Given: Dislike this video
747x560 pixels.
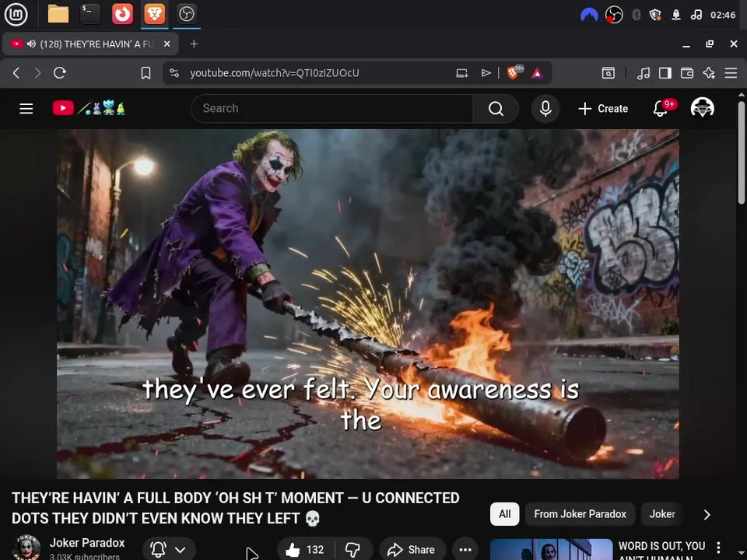Looking at the screenshot, I should (x=353, y=550).
